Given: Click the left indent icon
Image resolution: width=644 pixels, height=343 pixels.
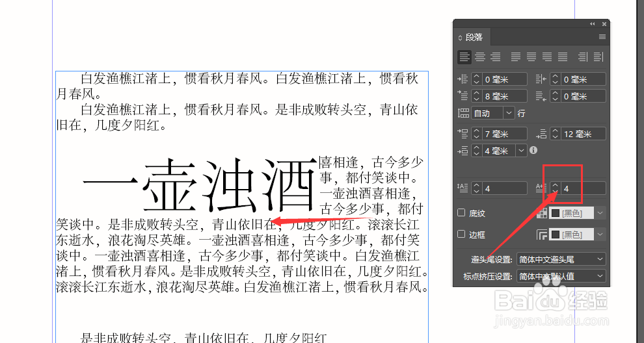Looking at the screenshot, I should [463, 79].
